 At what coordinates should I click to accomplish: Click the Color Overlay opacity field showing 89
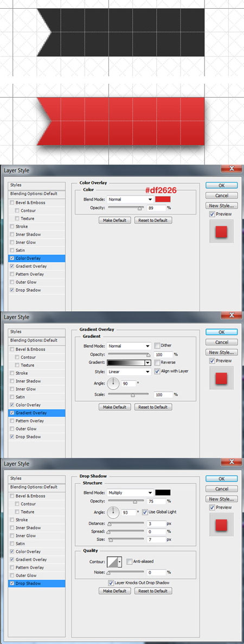156,208
